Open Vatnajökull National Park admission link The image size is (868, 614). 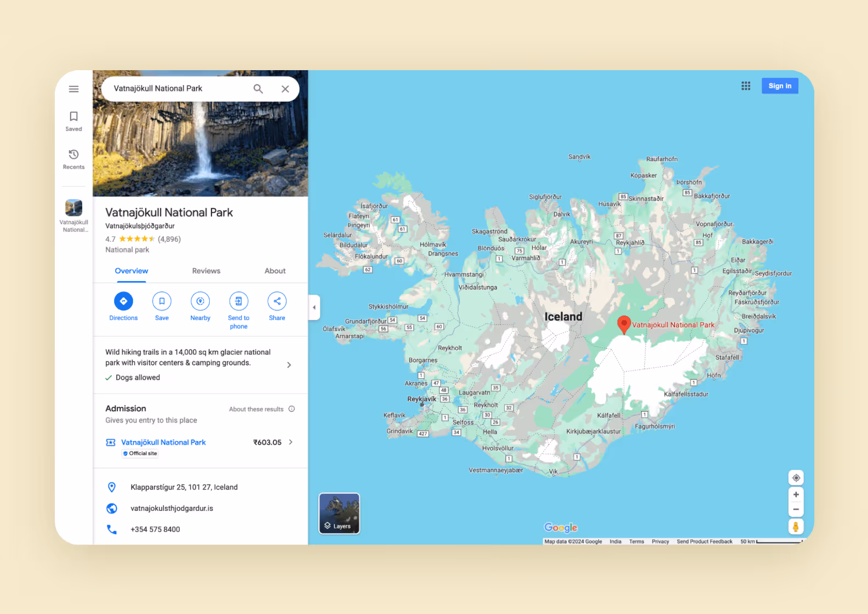(163, 442)
